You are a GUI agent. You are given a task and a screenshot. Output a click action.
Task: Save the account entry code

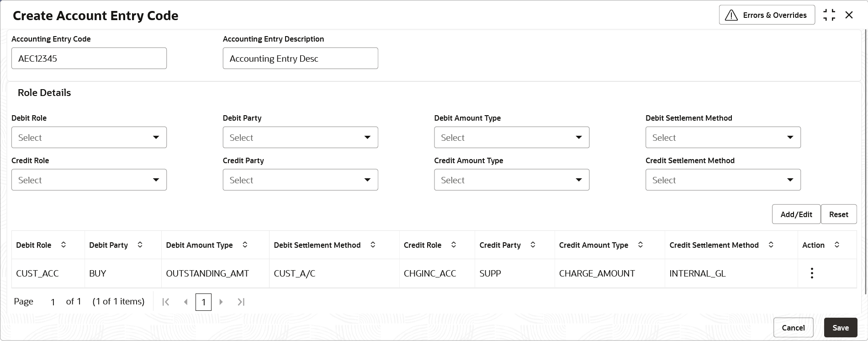pyautogui.click(x=841, y=328)
